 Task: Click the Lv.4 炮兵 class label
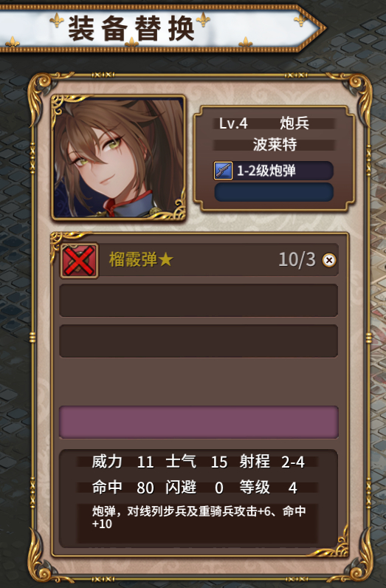264,123
